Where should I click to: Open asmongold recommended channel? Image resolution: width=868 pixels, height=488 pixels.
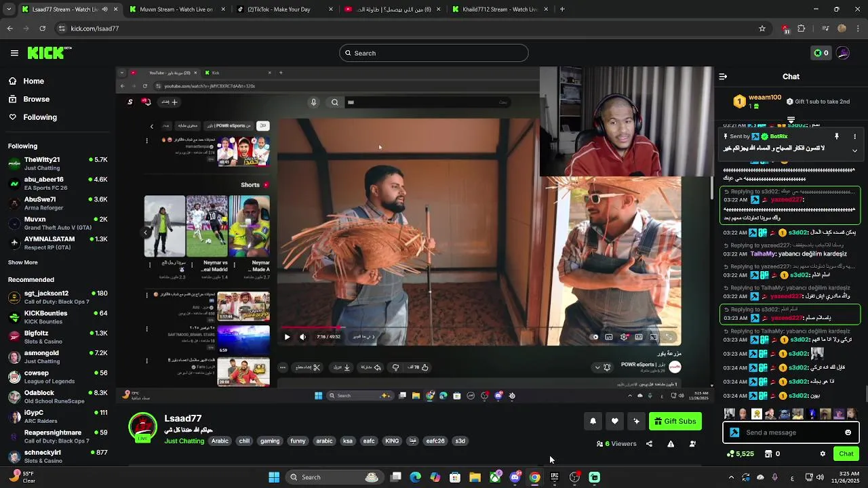point(58,357)
